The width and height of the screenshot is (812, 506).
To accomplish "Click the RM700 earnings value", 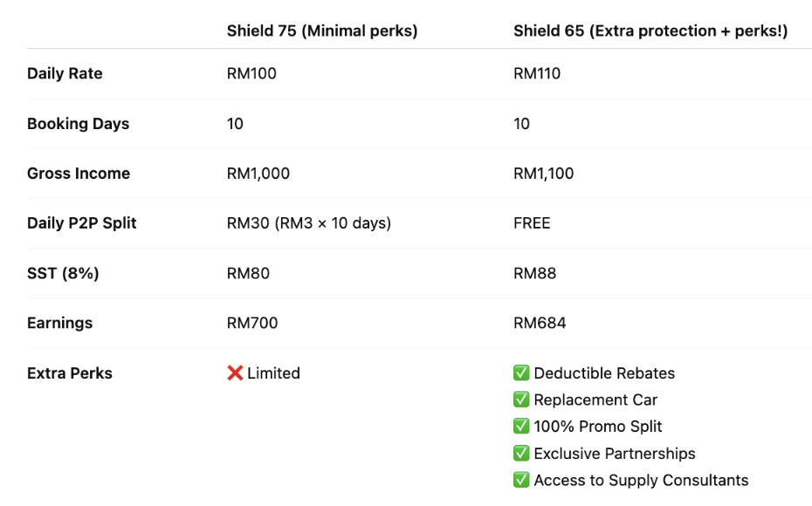I will tap(252, 323).
